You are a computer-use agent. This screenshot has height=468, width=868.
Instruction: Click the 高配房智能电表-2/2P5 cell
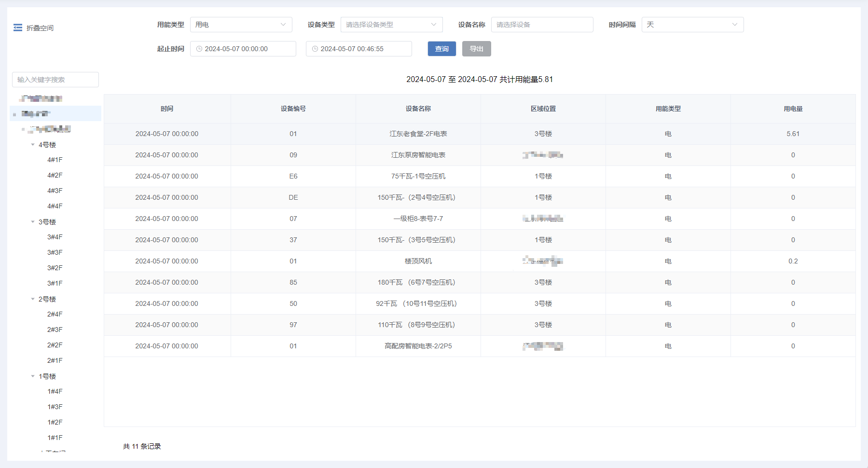pos(418,346)
